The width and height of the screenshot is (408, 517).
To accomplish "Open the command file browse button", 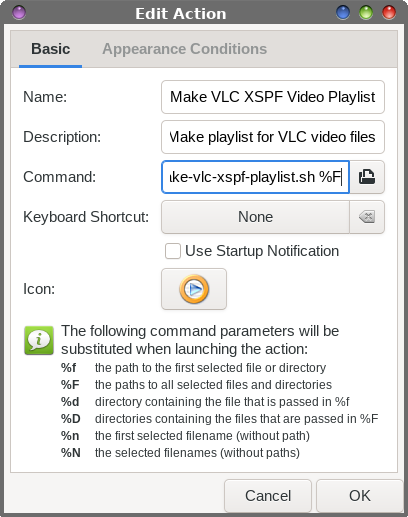I will (x=367, y=177).
